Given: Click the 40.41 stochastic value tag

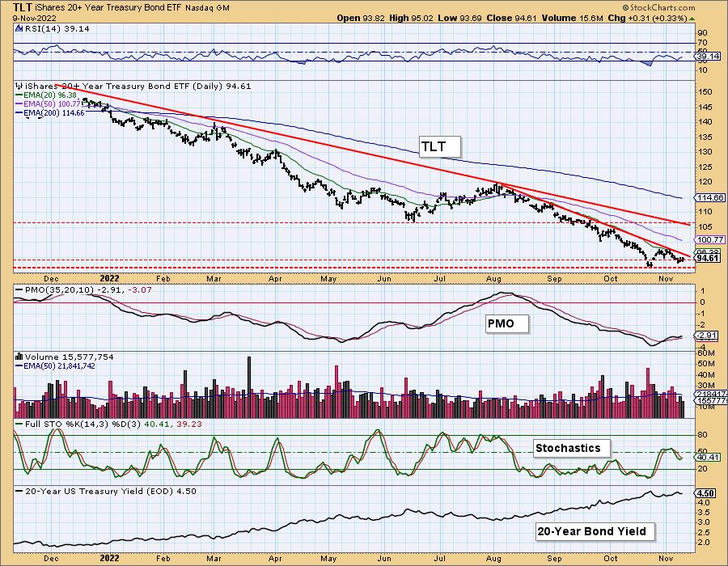Looking at the screenshot, I should (707, 457).
